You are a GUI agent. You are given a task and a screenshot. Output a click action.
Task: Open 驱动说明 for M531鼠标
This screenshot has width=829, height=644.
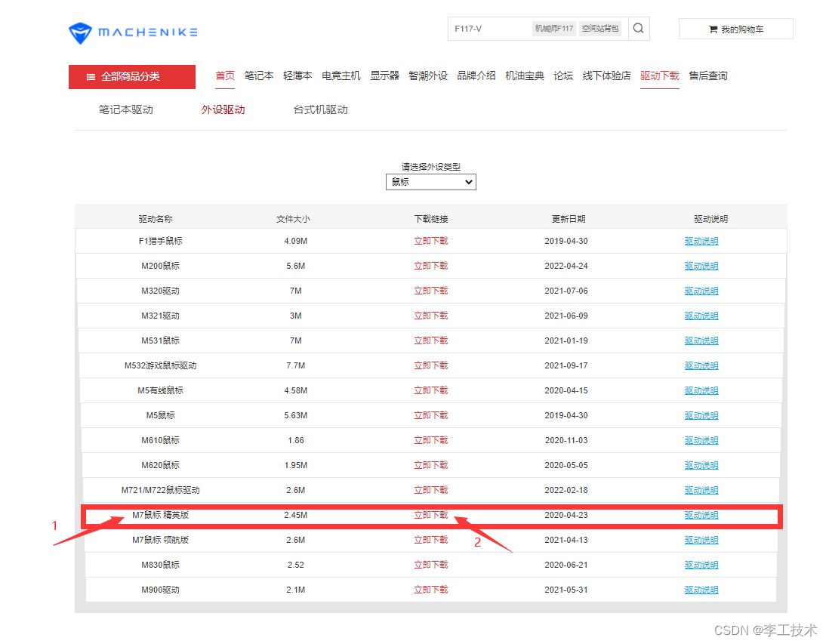pyautogui.click(x=701, y=340)
